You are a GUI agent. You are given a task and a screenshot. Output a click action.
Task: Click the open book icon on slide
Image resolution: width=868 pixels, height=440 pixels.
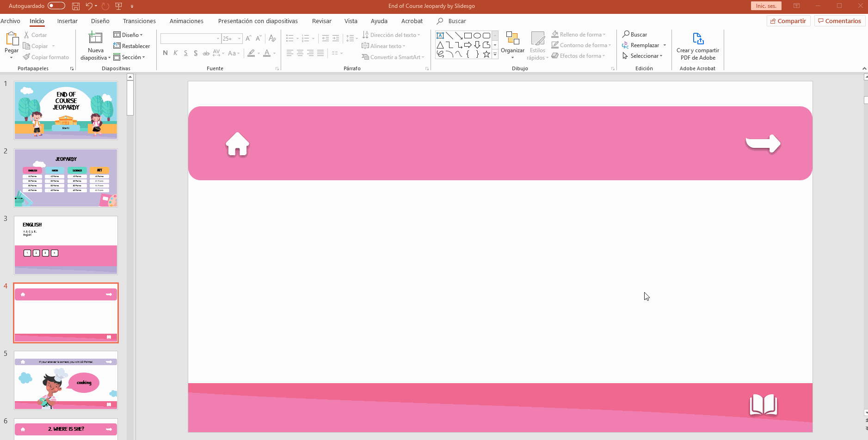coord(763,405)
